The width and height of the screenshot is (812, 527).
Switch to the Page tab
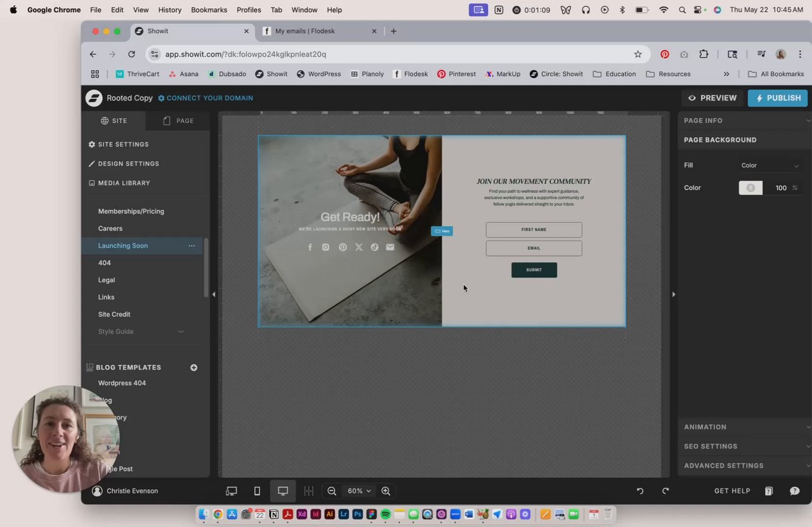pyautogui.click(x=178, y=120)
